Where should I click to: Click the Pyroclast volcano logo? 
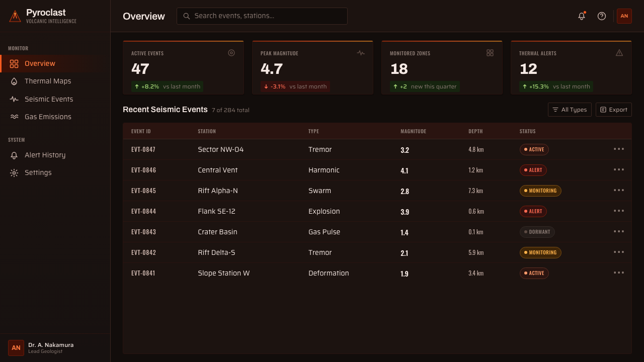[15, 16]
